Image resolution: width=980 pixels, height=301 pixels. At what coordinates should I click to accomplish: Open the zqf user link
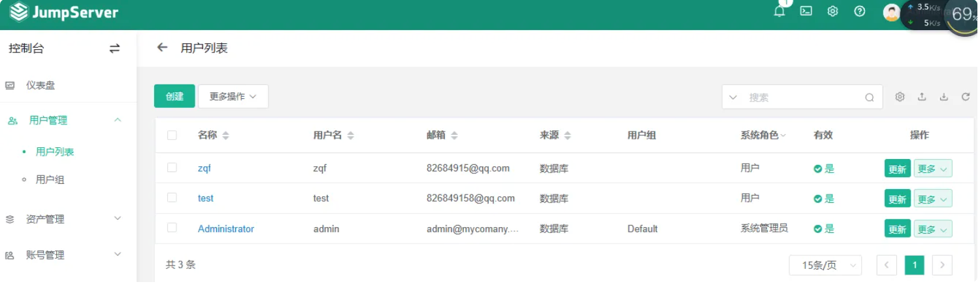point(204,168)
